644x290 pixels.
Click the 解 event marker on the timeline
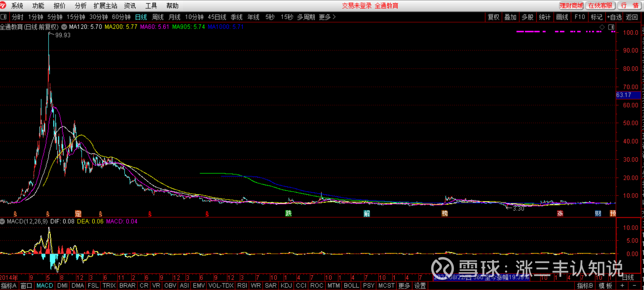(x=367, y=213)
